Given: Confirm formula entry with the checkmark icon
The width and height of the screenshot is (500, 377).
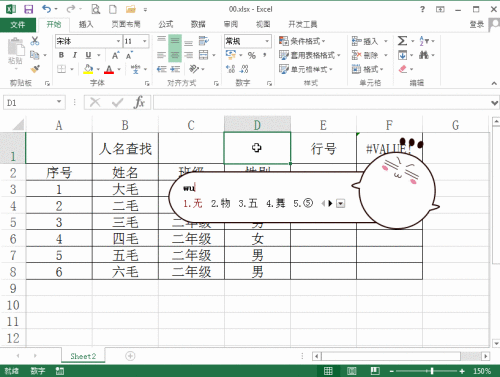Looking at the screenshot, I should tap(117, 103).
